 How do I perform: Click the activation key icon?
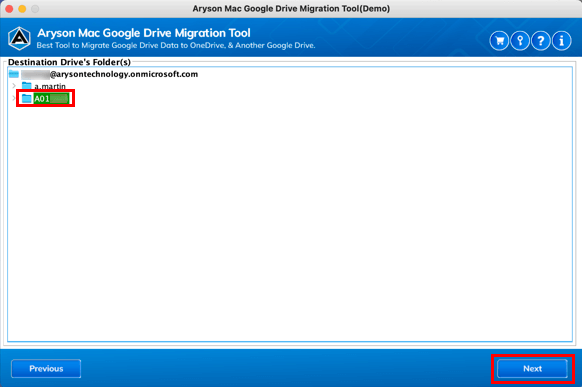pos(520,40)
